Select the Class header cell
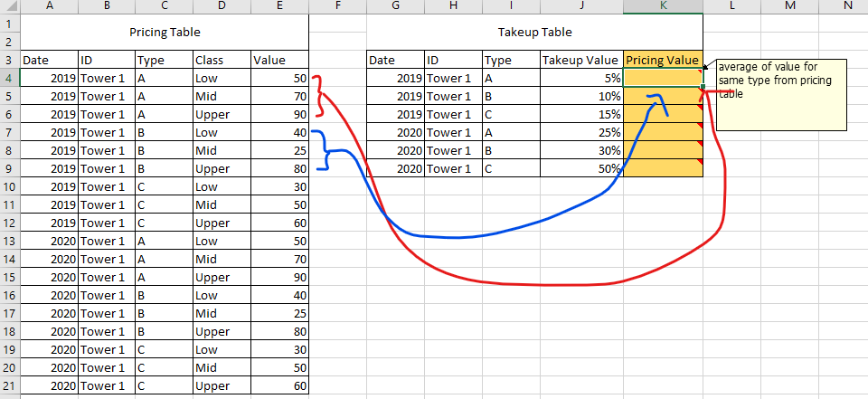The height and width of the screenshot is (399, 868). click(222, 60)
